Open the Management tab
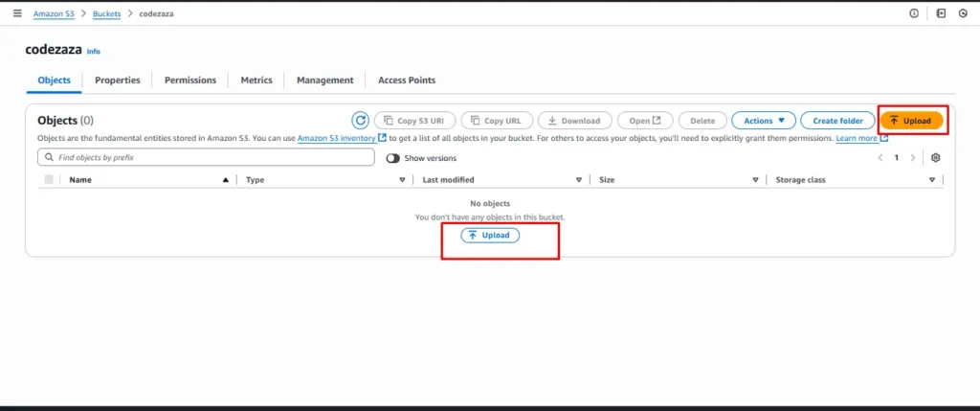Screen dimensions: 980x411 click(x=325, y=80)
